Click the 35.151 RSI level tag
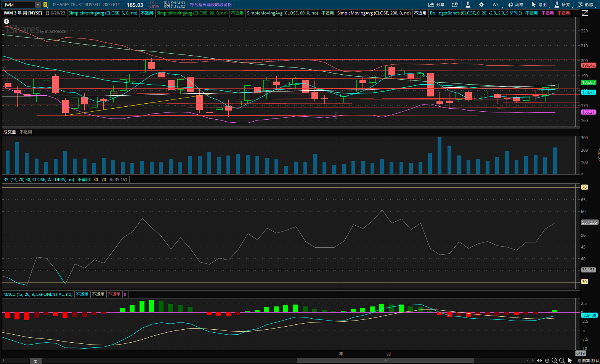600x364 pixels. tap(588, 270)
